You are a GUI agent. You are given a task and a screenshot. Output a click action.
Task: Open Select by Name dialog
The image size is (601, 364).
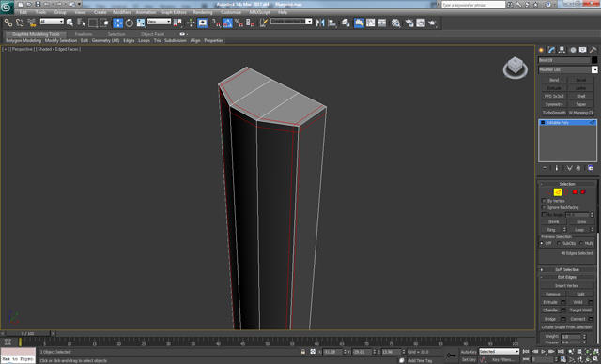82,23
